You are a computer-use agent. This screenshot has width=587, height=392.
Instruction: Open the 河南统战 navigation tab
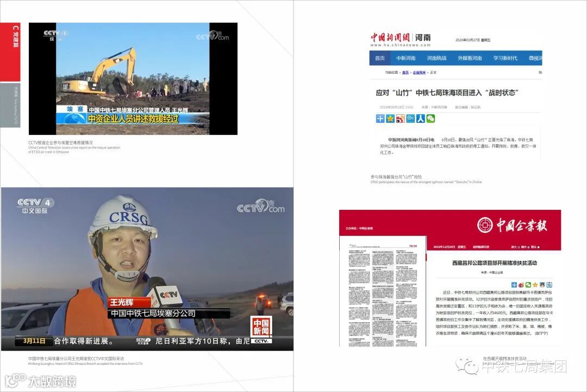coord(436,58)
